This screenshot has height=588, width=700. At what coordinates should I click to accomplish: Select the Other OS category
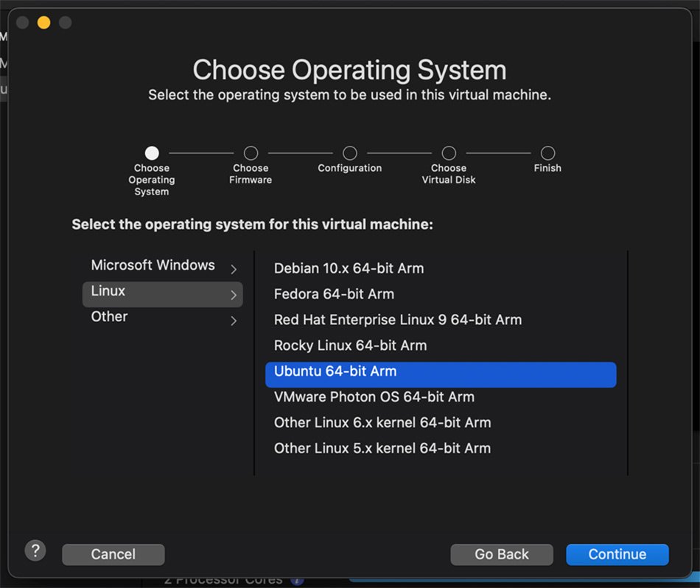(110, 317)
